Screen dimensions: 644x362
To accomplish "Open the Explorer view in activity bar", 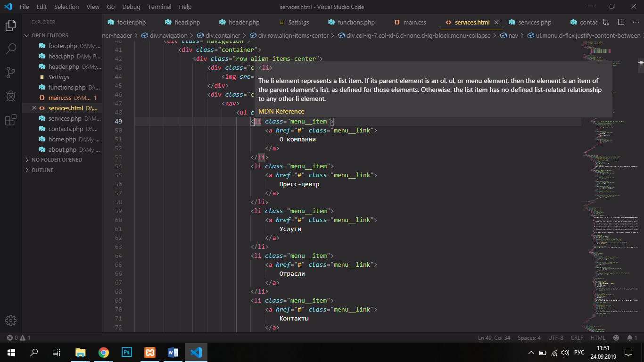I will (x=11, y=25).
